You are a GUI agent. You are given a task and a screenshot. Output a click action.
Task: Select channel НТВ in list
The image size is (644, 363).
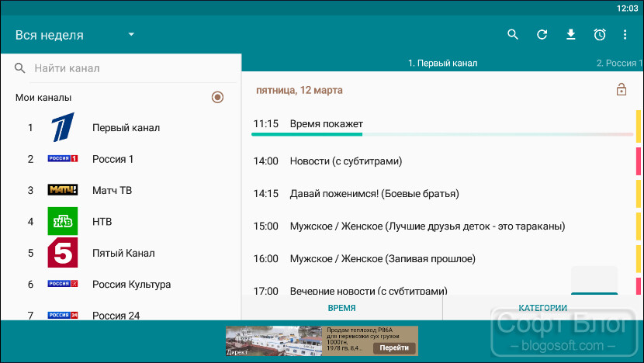(121, 221)
